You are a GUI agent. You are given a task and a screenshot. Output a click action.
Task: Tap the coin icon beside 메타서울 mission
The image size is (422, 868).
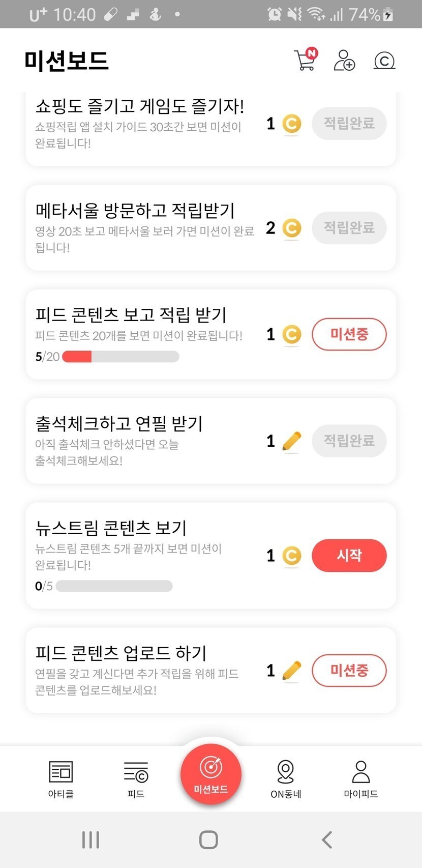pos(291,228)
